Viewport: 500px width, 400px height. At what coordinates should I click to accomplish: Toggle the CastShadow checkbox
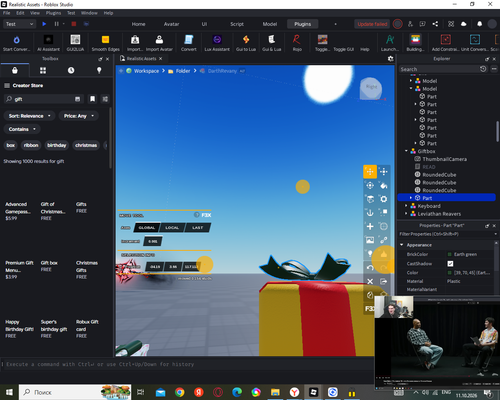pyautogui.click(x=450, y=263)
